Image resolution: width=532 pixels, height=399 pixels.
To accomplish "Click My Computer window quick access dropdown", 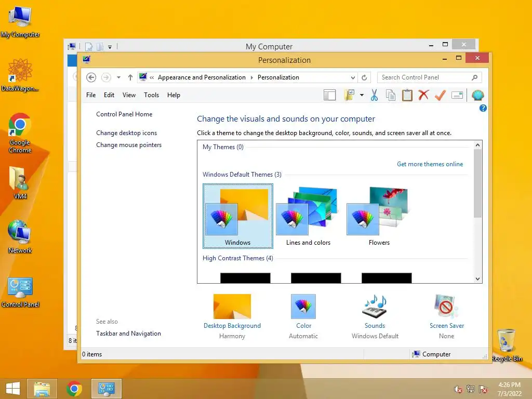I will click(110, 47).
